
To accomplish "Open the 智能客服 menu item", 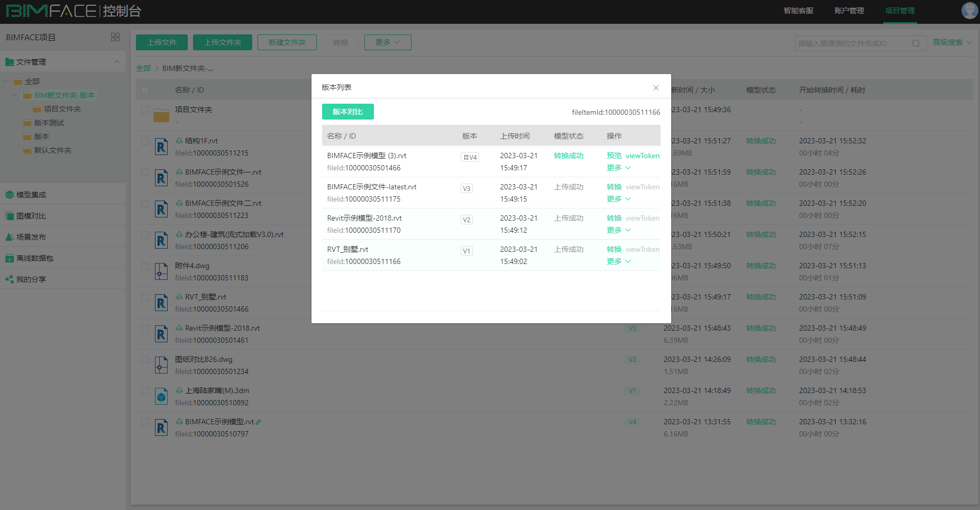I will click(798, 11).
